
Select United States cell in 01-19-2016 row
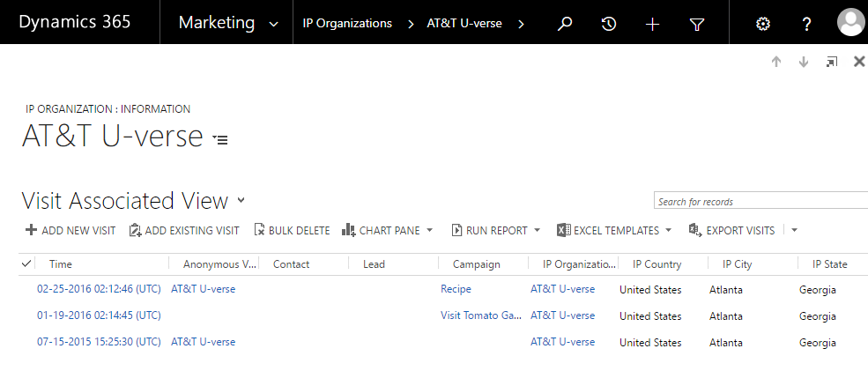(x=650, y=316)
